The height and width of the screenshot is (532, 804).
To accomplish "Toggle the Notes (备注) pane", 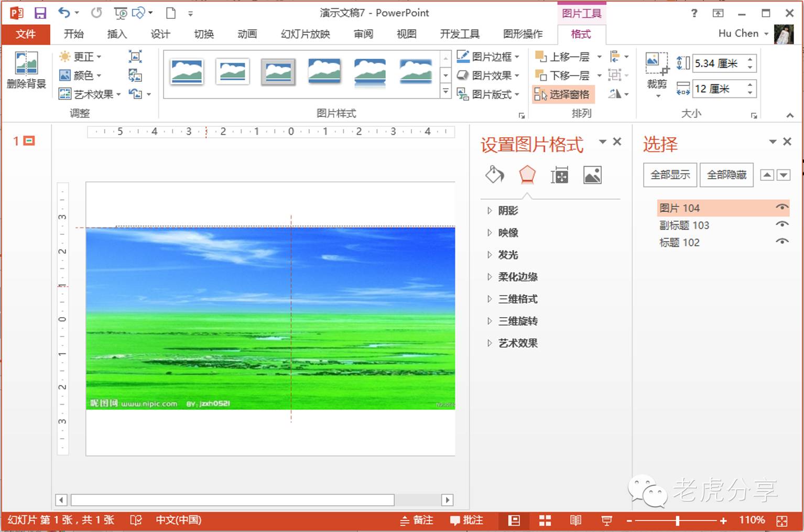I will tap(417, 520).
